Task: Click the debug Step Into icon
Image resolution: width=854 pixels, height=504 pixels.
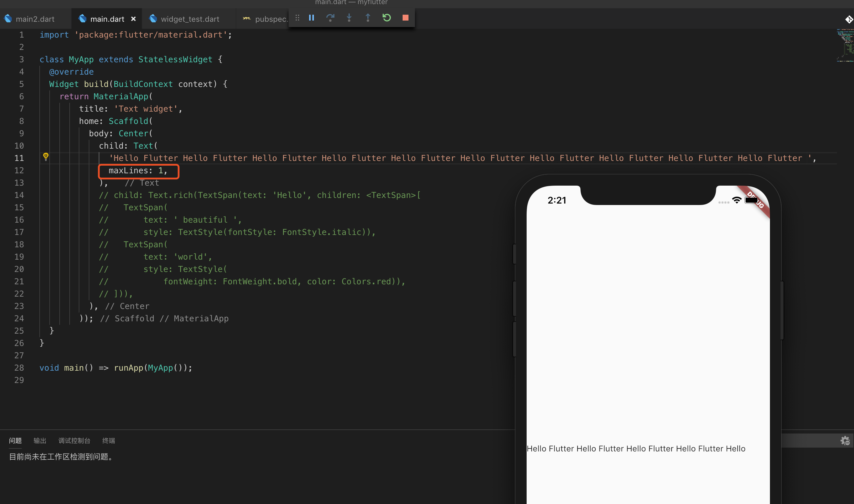Action: 349,18
